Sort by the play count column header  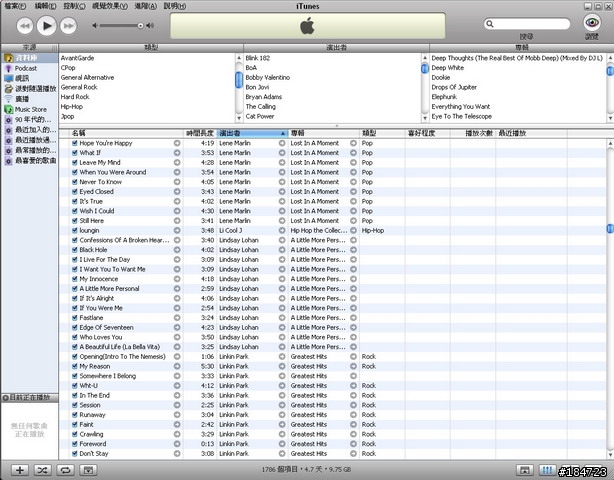click(473, 134)
